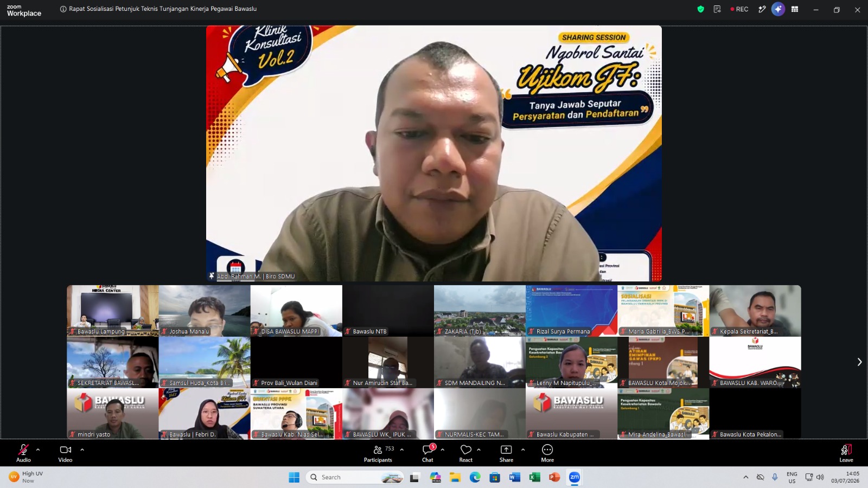Select Joshua Manalu video thumbnail
Viewport: 868px width, 488px height.
click(x=205, y=311)
